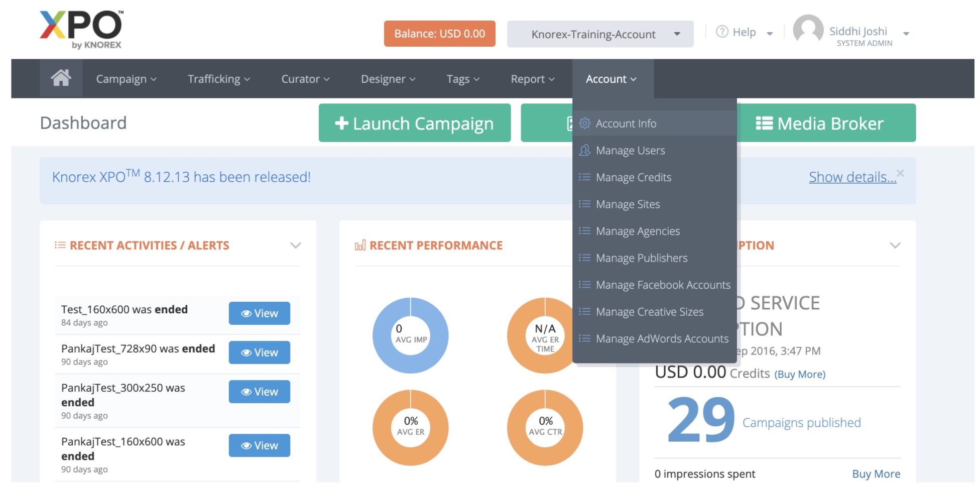This screenshot has height=487, width=980.
Task: Click the help question mark icon
Action: pos(722,32)
